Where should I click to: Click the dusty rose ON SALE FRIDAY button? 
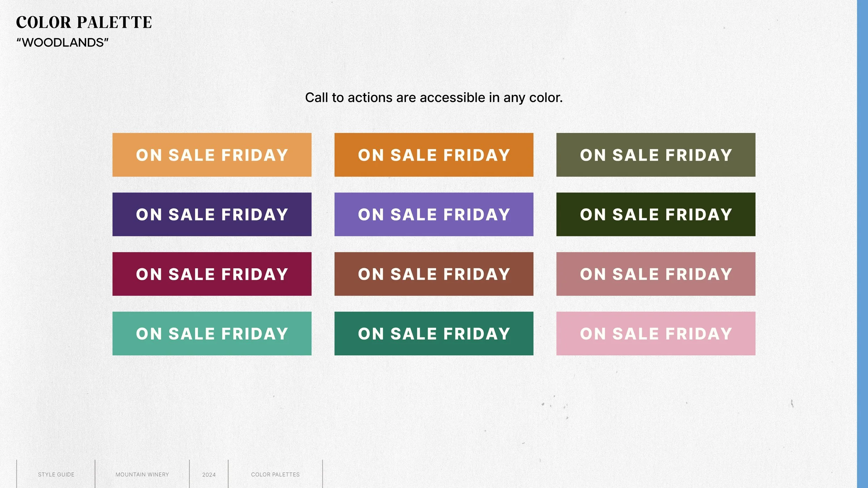[656, 274]
